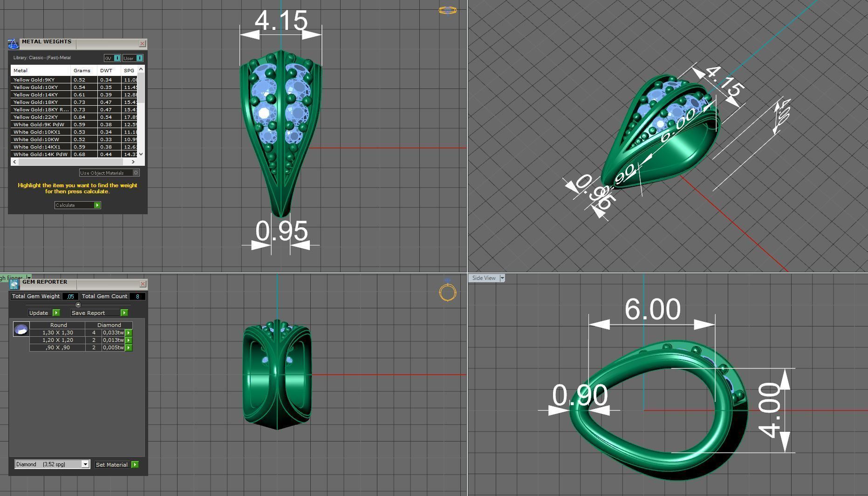Click the 0,013tw weight cell

113,340
